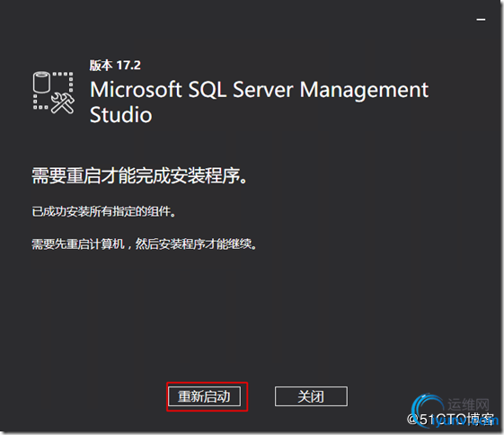Click the 需要重启才能完成安装程序 heading
The width and height of the screenshot is (504, 435).
(x=139, y=176)
